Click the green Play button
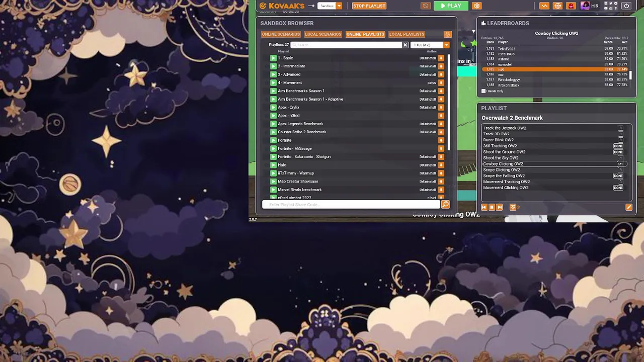The width and height of the screenshot is (644, 362). [451, 6]
